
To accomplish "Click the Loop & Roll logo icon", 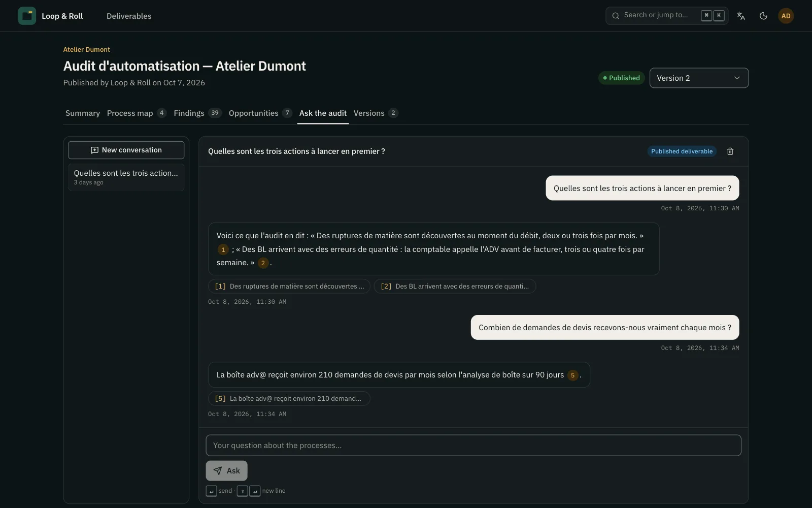I will (x=27, y=16).
